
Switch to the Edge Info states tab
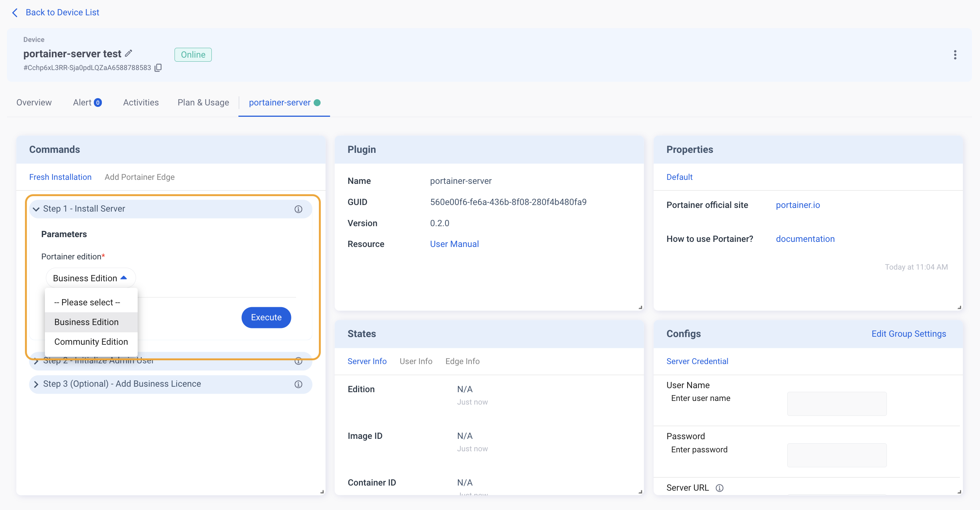coord(462,362)
